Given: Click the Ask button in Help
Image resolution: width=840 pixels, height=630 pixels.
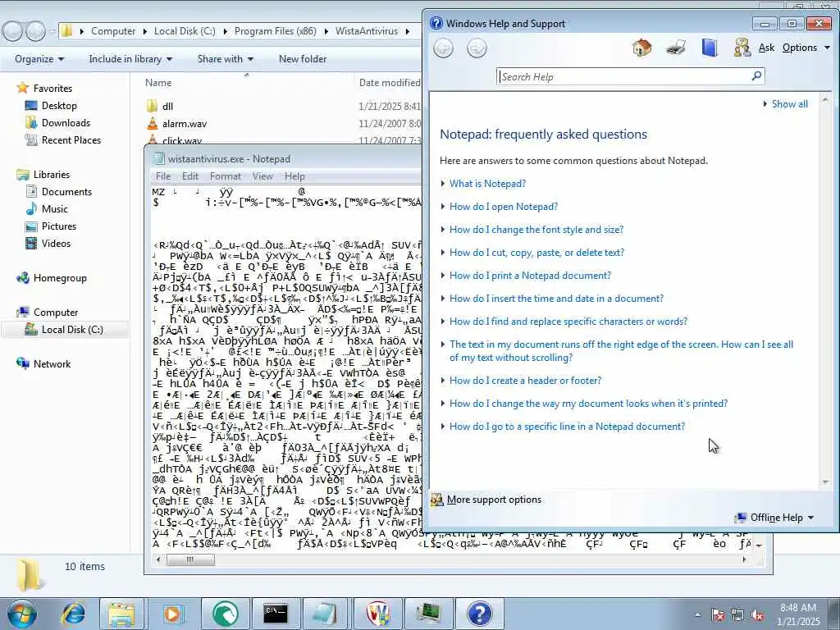Looking at the screenshot, I should click(766, 48).
